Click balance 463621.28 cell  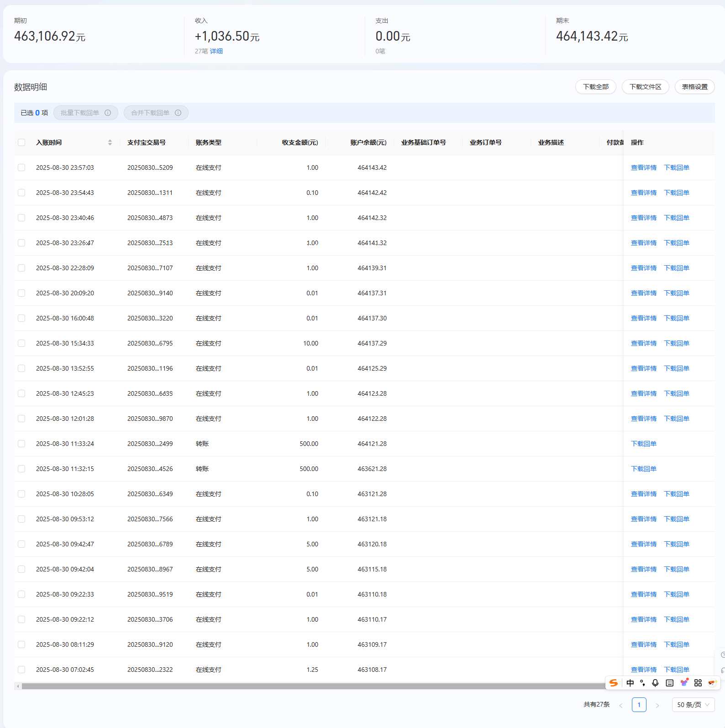[372, 469]
